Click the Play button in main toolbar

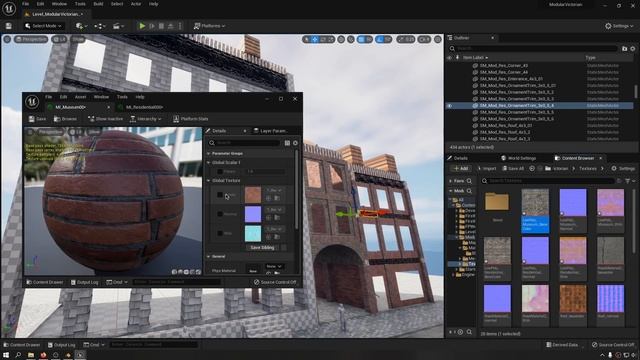tap(142, 26)
